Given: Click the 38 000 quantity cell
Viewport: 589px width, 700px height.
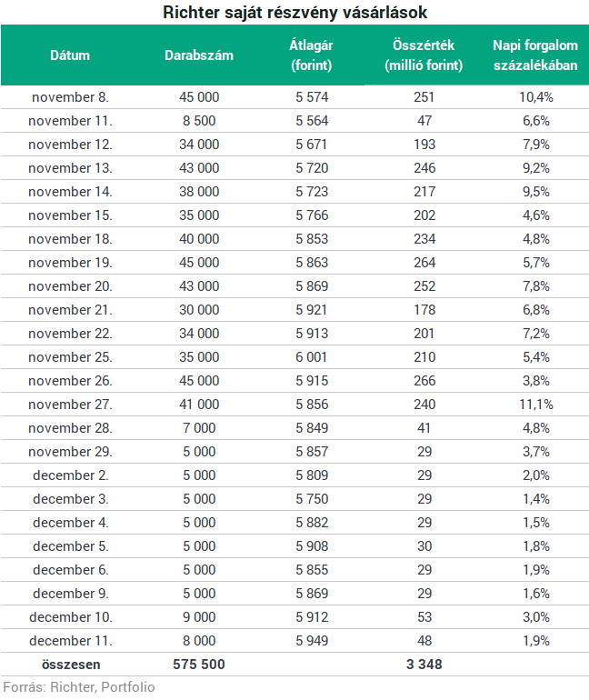Looking at the screenshot, I should 199,192.
